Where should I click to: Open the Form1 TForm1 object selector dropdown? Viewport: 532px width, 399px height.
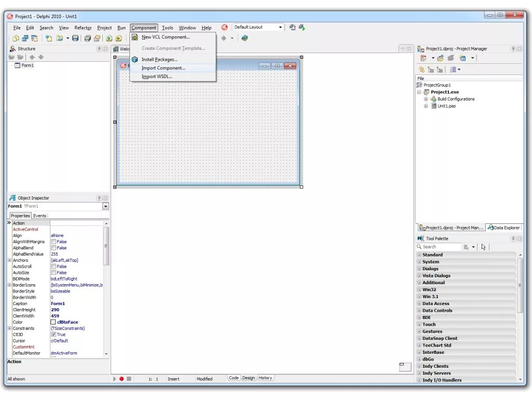click(105, 206)
